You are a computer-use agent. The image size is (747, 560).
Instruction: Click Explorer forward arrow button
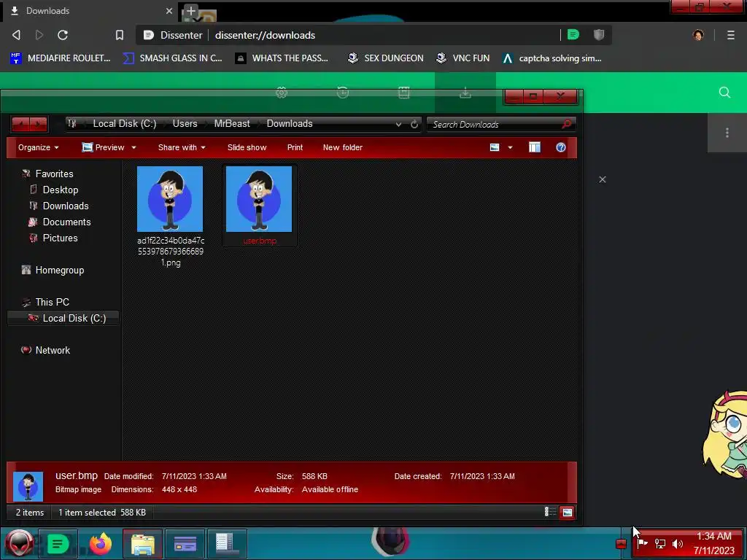(39, 124)
